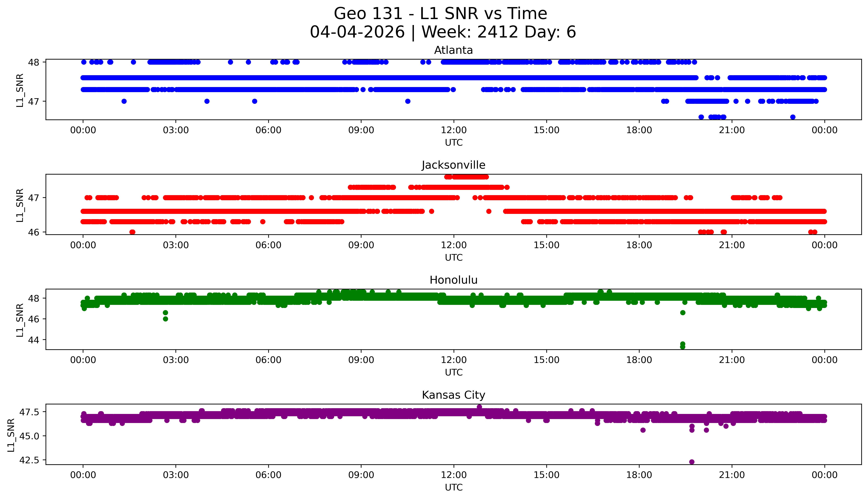Click the 03:00 tick label under Jacksonville plot
This screenshot has width=868, height=499.
(x=176, y=245)
